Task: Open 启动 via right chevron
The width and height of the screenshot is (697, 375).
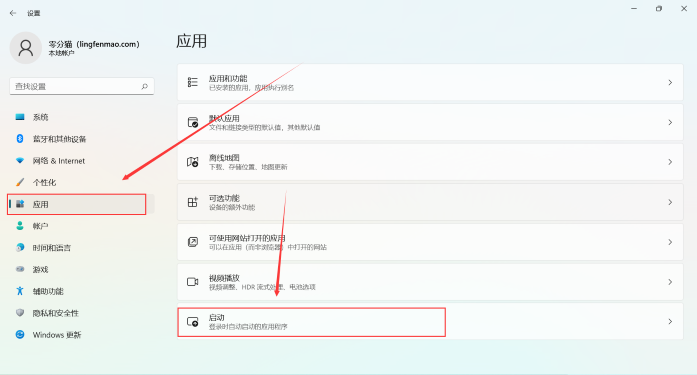Action: 670,321
